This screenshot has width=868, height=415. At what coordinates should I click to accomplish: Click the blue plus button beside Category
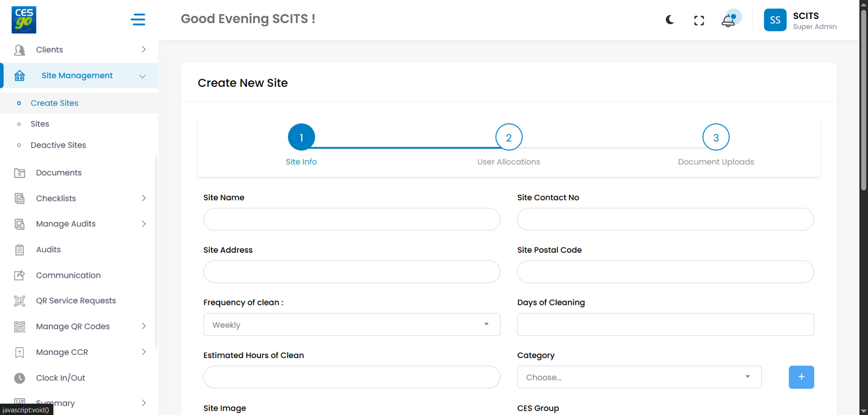801,377
